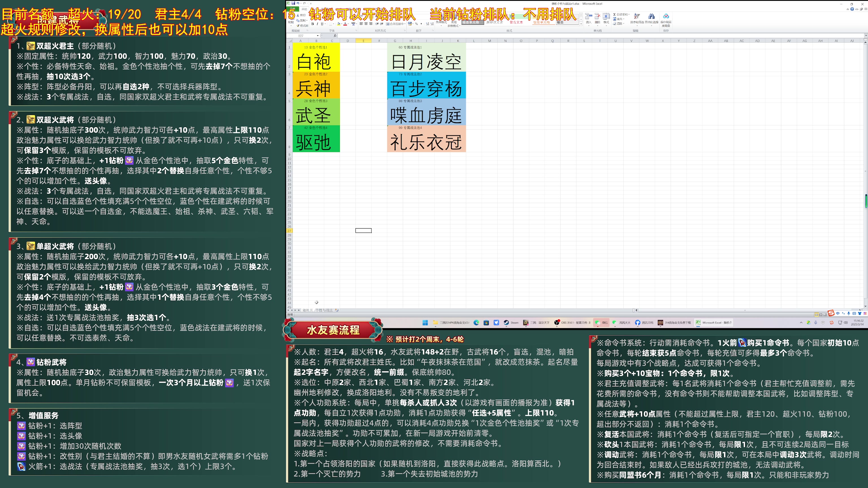The image size is (868, 488).
Task: Set align text left in alignment group
Action: 361,24
